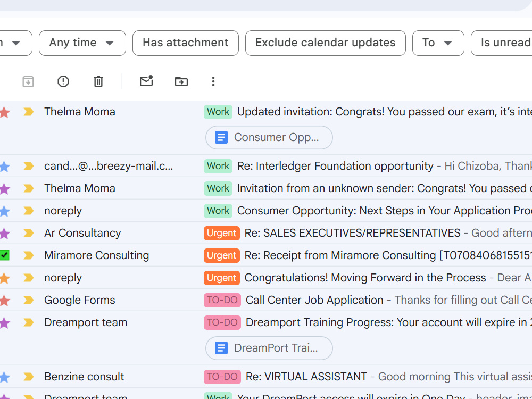
Task: Click importance marker on Ar Consultancy row
Action: point(29,233)
